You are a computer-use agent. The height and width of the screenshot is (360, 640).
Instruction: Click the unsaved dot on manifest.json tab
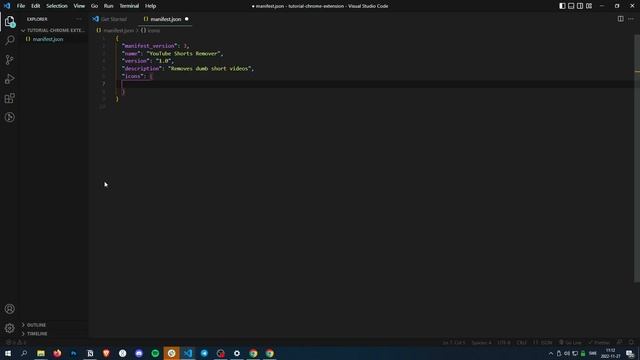coord(187,19)
